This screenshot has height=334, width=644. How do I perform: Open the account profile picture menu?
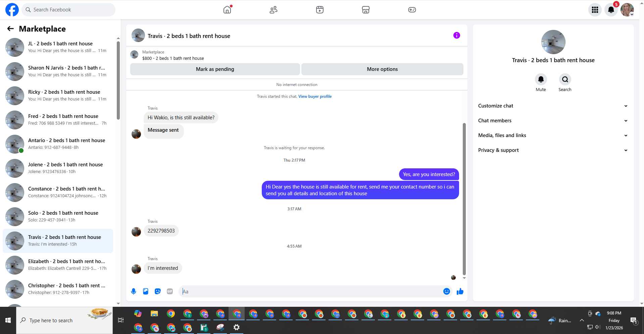pyautogui.click(x=627, y=10)
